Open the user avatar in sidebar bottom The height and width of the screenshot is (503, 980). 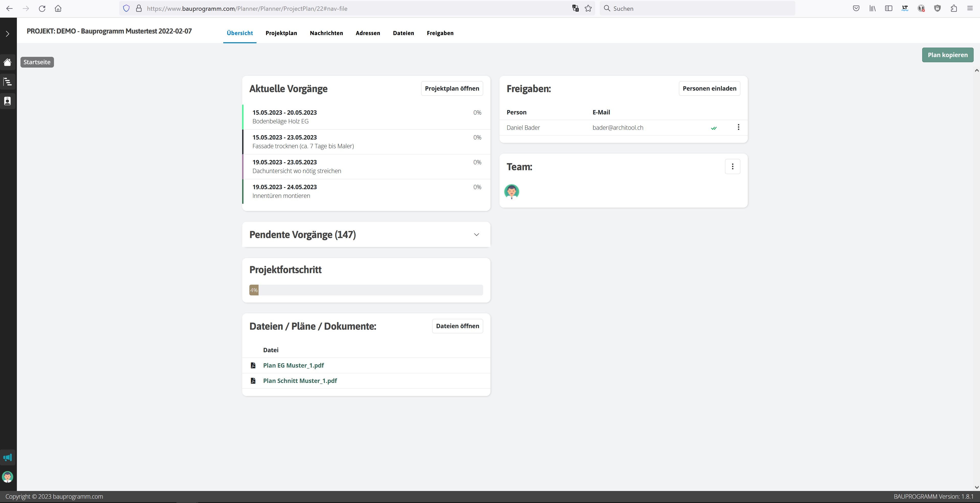8,477
